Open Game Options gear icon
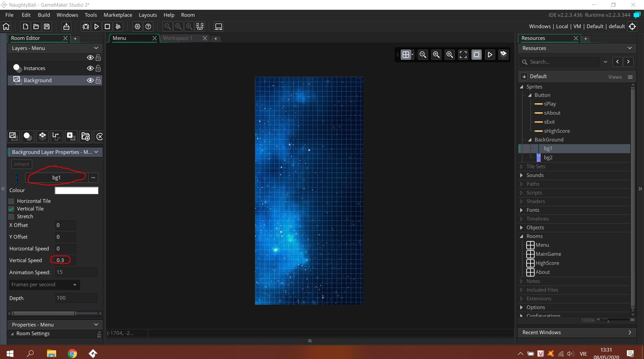 pos(138,26)
